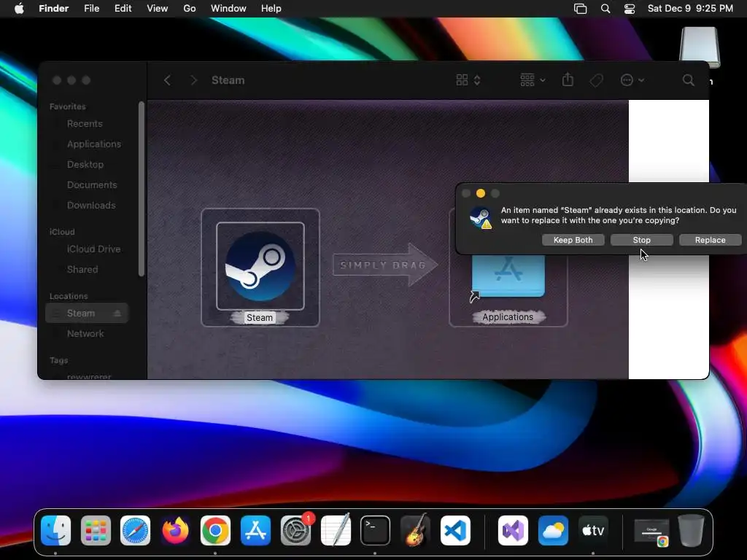The width and height of the screenshot is (747, 560).
Task: Launch GarageBand from the Dock
Action: pyautogui.click(x=415, y=529)
